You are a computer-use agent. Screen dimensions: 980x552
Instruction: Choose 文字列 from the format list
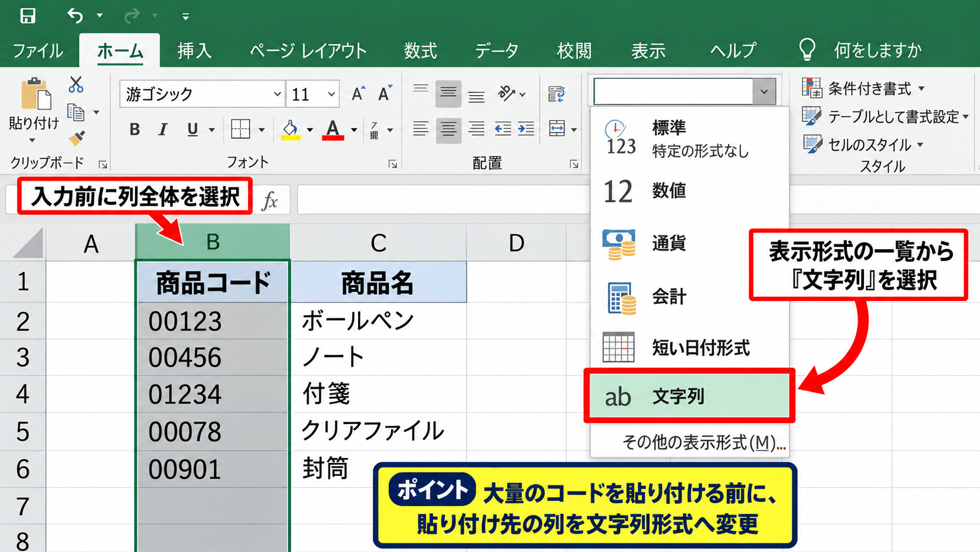click(x=689, y=396)
